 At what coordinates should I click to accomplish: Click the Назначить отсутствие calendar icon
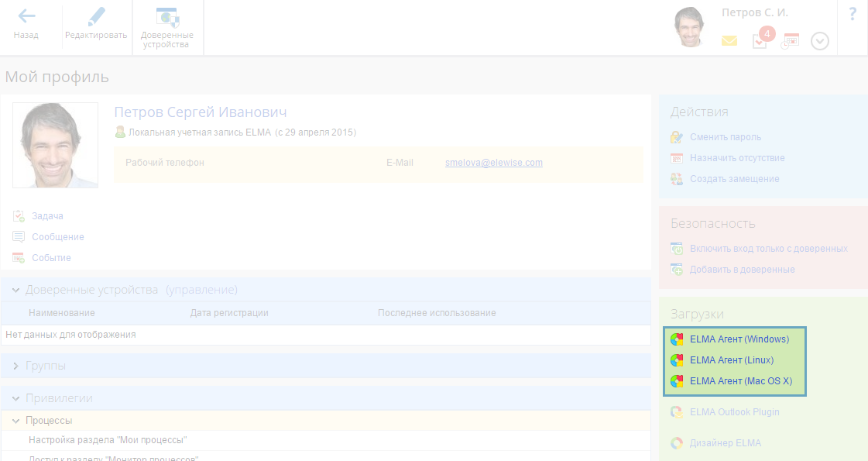[x=677, y=158]
